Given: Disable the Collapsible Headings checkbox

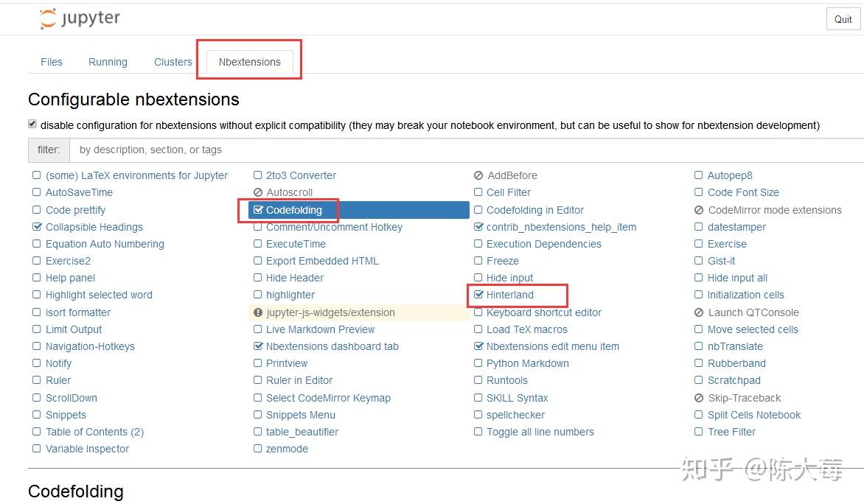Looking at the screenshot, I should 37,227.
